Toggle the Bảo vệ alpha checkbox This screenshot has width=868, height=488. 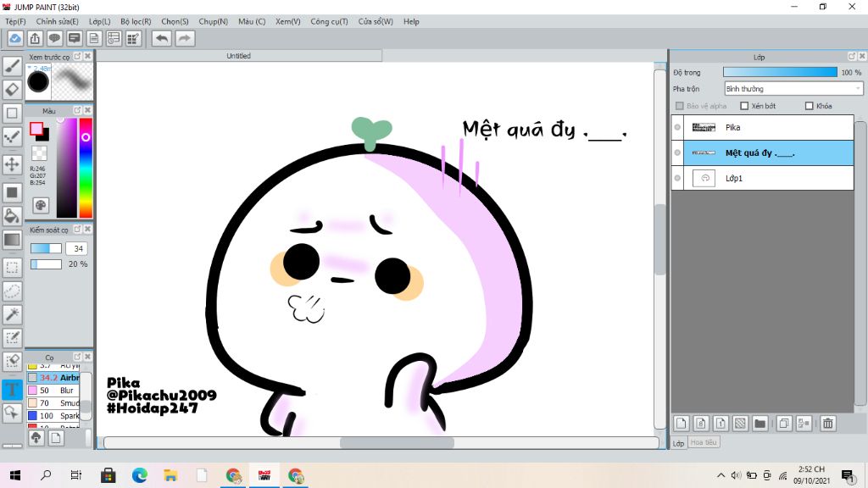pyautogui.click(x=679, y=106)
